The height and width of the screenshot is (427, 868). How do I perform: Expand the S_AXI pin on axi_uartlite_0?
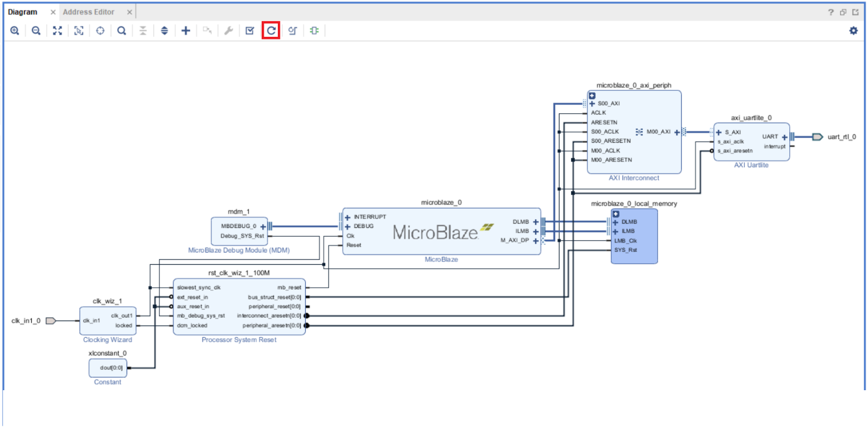(719, 133)
